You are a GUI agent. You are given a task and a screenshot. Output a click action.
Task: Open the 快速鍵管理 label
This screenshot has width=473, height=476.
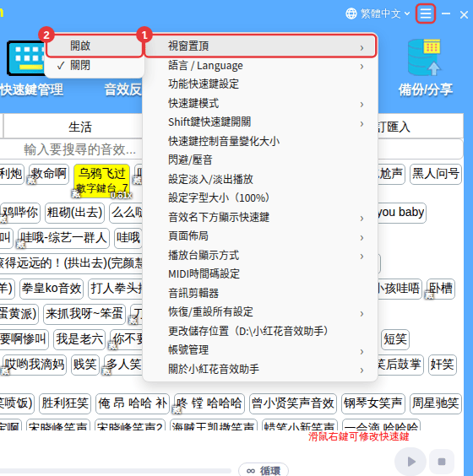(31, 89)
